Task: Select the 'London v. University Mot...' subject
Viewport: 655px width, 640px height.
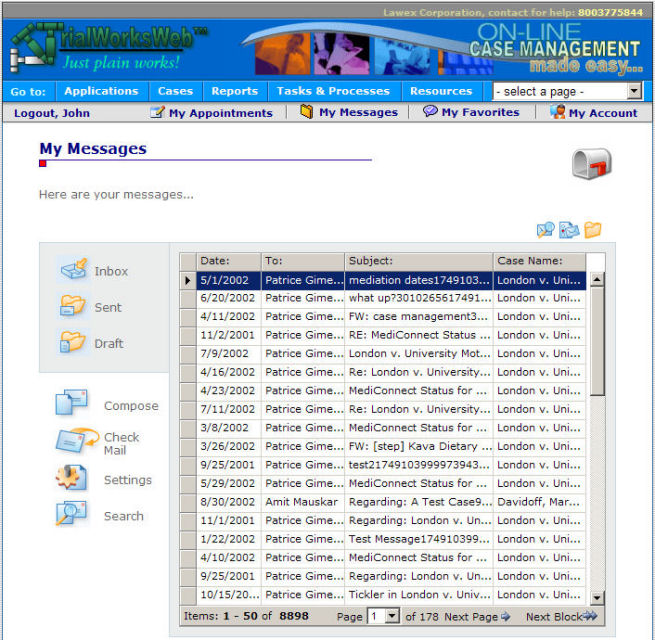Action: (419, 354)
